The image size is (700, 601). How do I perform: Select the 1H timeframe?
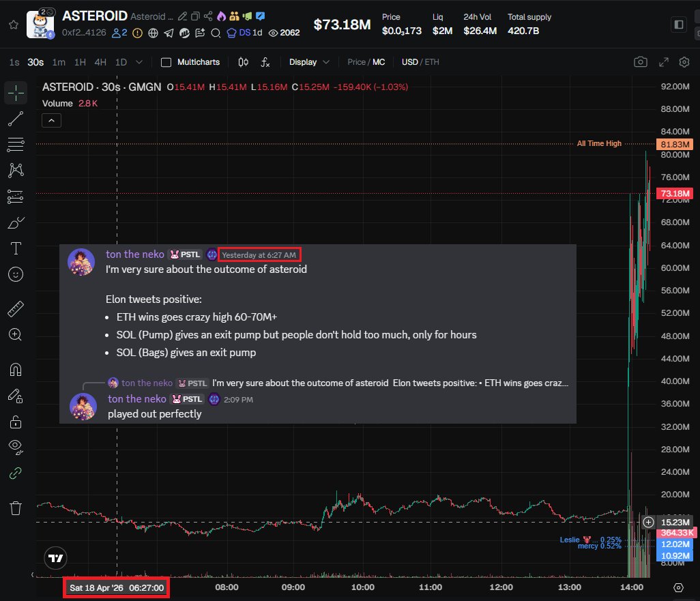click(80, 62)
